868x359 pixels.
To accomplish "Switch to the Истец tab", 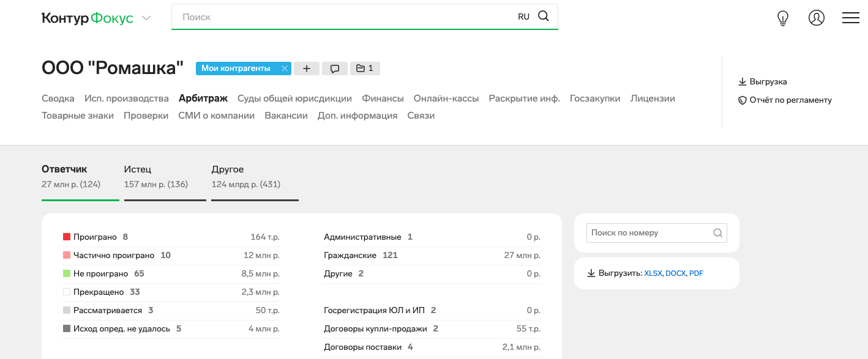I will pyautogui.click(x=138, y=169).
